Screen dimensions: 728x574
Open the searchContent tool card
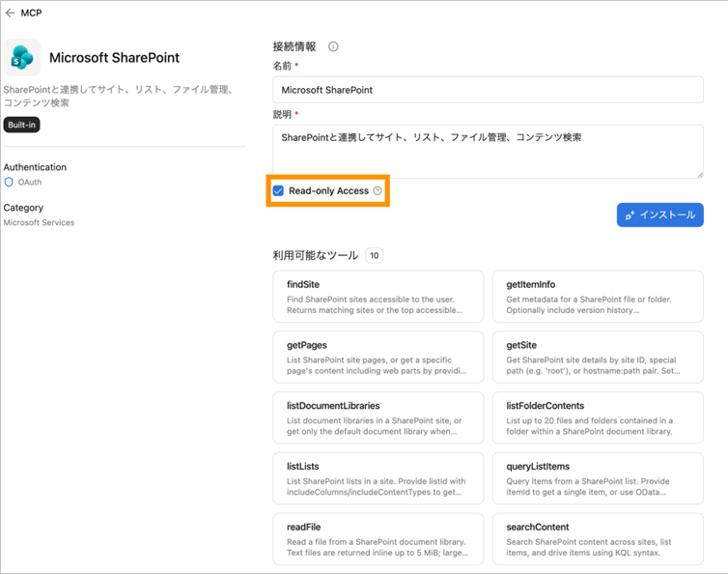[x=598, y=539]
